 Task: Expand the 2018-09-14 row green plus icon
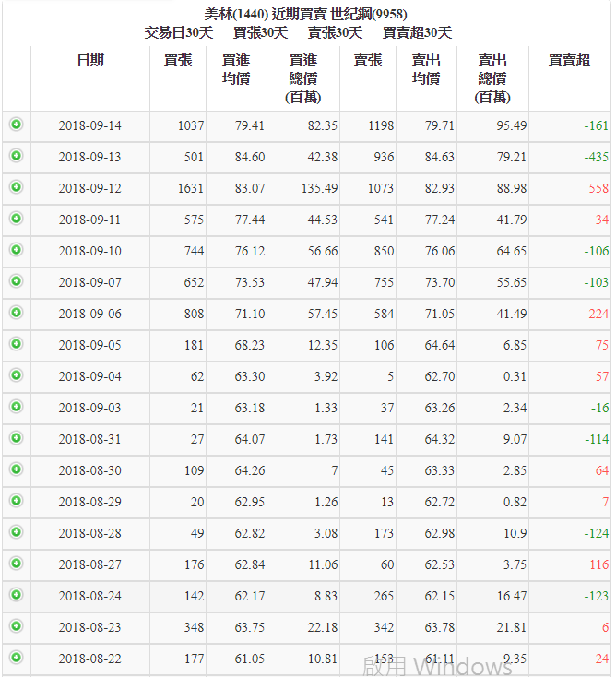tap(16, 125)
